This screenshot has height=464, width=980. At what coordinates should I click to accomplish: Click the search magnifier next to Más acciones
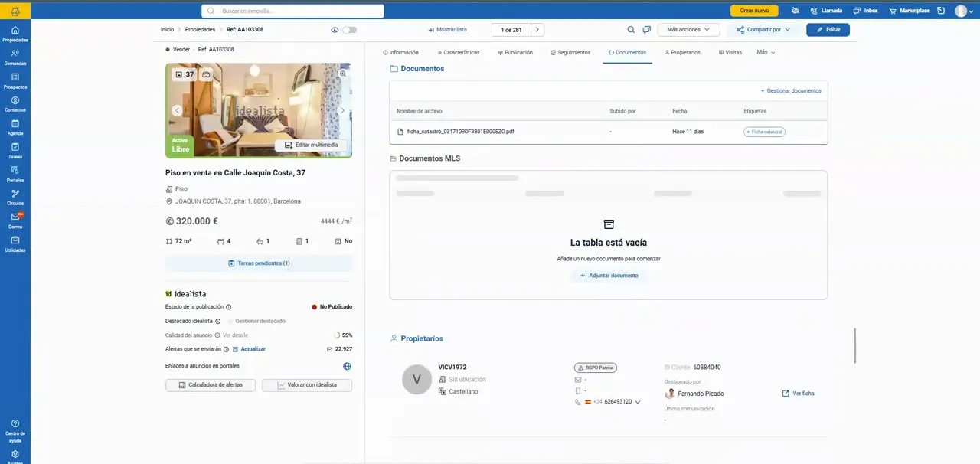click(631, 30)
